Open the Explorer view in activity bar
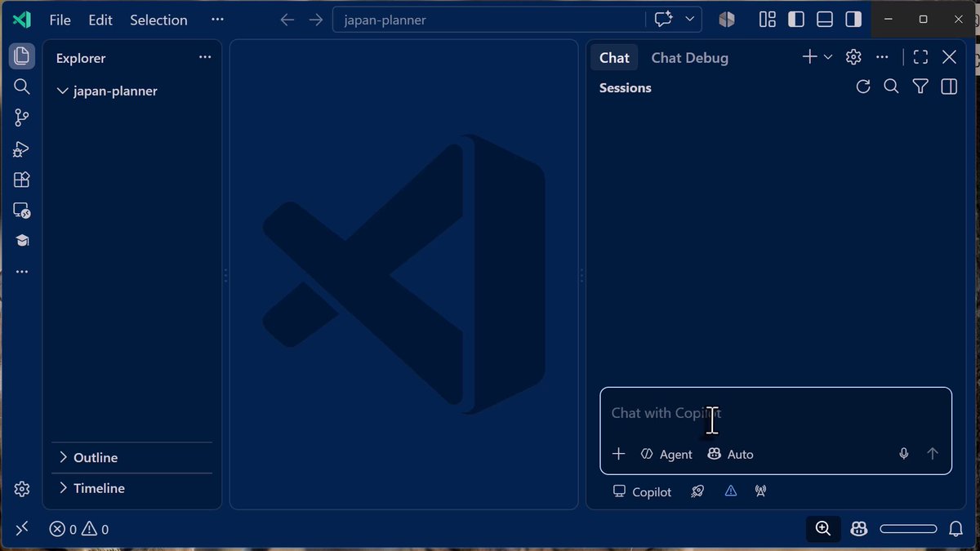 (x=22, y=56)
